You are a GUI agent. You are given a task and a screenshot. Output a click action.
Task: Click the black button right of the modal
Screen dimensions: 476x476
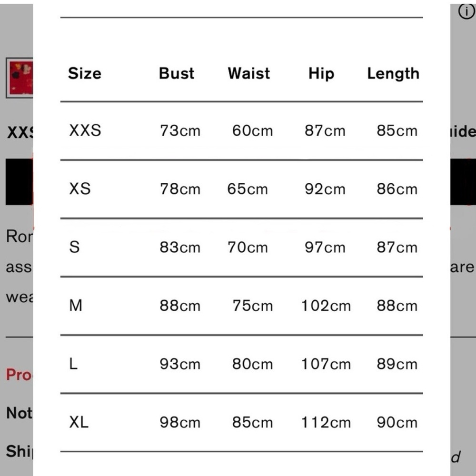(463, 182)
